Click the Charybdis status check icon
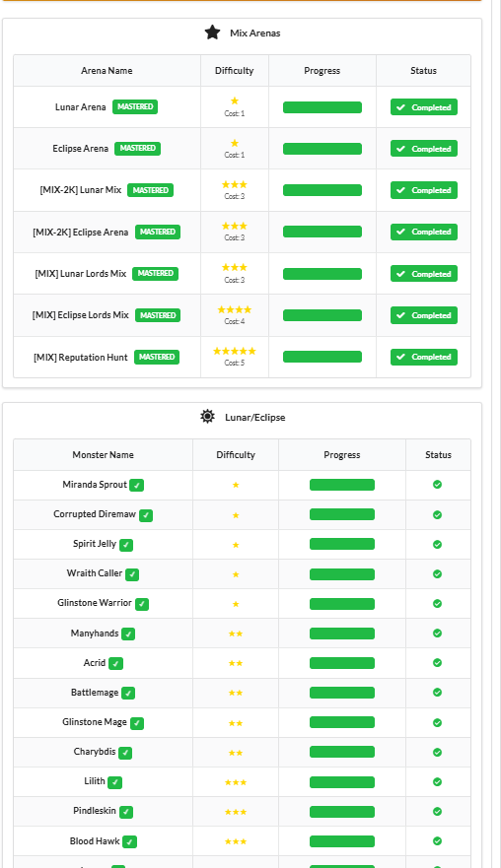This screenshot has height=868, width=501. pyautogui.click(x=437, y=753)
